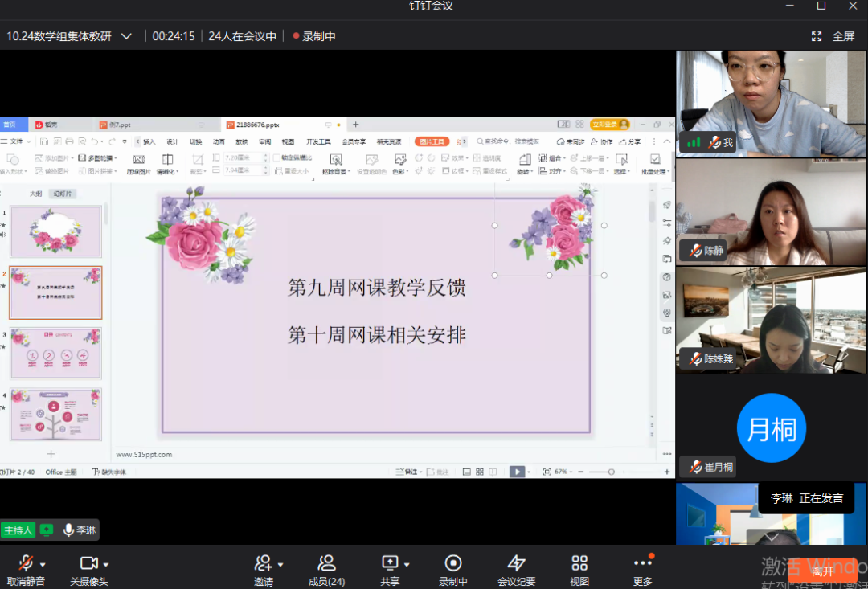Select 陈静's video tile
The image size is (868, 589).
(x=771, y=211)
